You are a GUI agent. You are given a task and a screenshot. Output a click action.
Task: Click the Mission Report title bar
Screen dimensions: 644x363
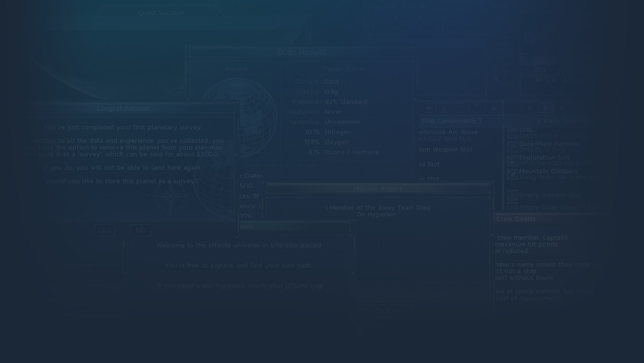click(378, 189)
